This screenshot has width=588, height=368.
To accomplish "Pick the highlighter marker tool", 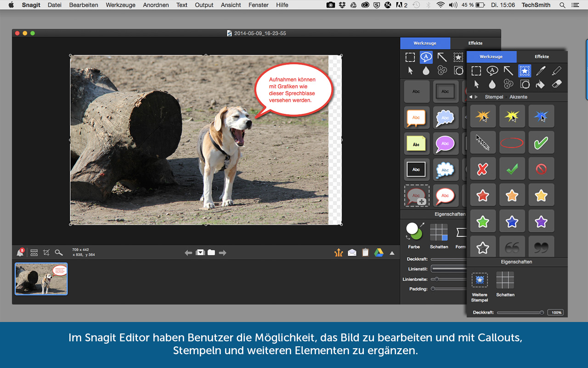I will (x=556, y=70).
